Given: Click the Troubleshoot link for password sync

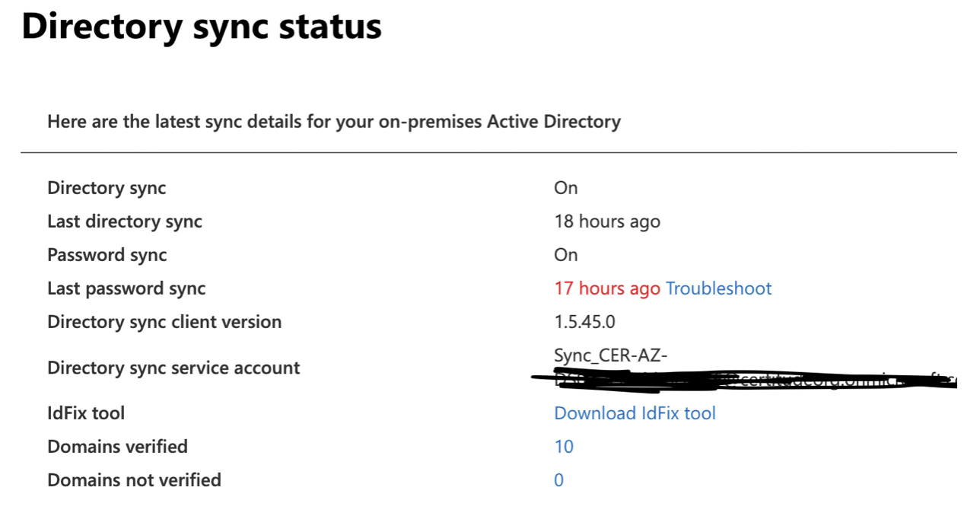Looking at the screenshot, I should click(x=718, y=288).
